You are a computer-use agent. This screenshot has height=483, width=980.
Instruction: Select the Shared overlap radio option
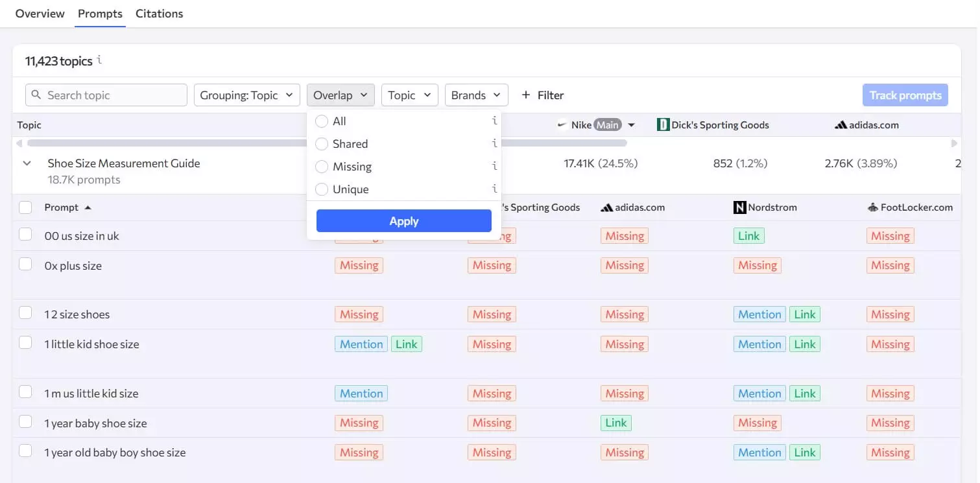point(322,144)
